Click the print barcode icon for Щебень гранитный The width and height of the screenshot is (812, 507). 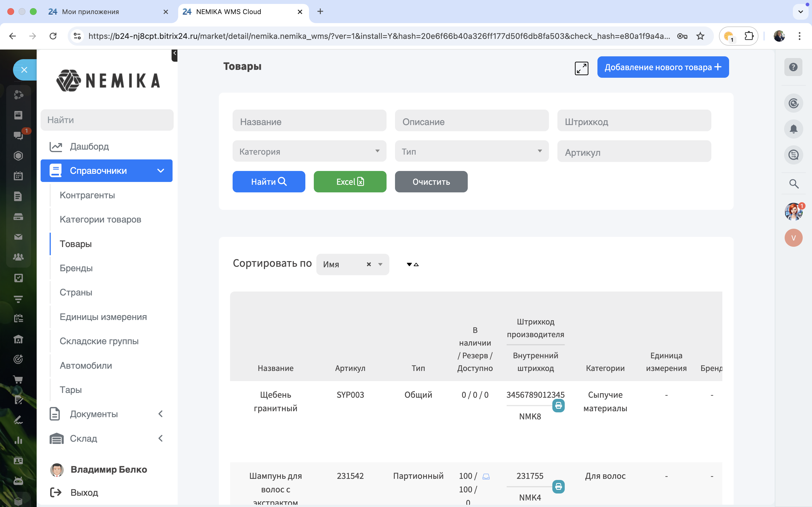[x=558, y=406]
